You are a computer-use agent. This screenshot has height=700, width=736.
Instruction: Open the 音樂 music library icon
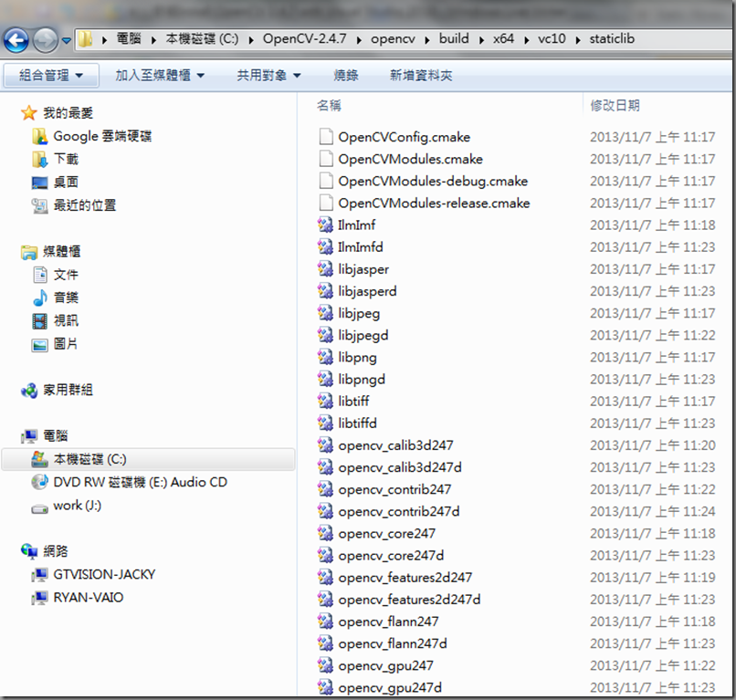coord(40,298)
